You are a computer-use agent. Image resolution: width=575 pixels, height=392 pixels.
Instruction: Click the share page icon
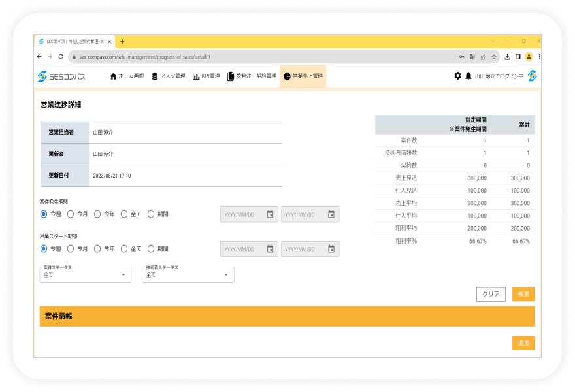click(x=483, y=57)
